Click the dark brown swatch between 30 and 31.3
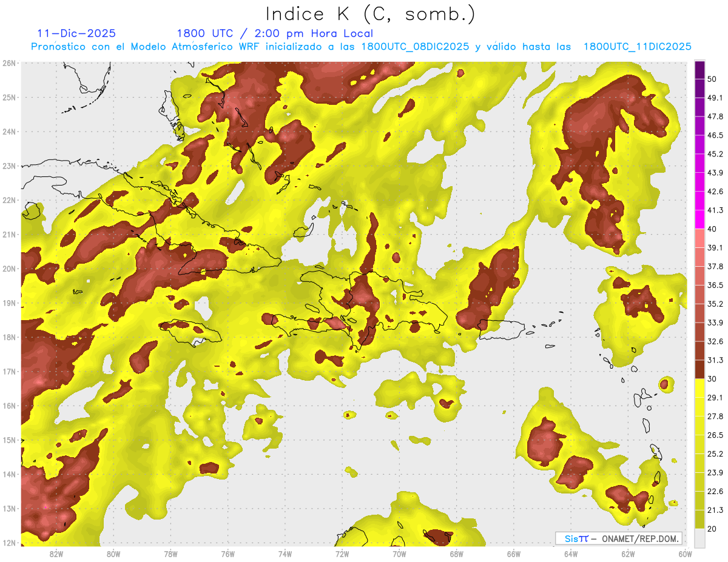This screenshot has width=728, height=562. (699, 369)
